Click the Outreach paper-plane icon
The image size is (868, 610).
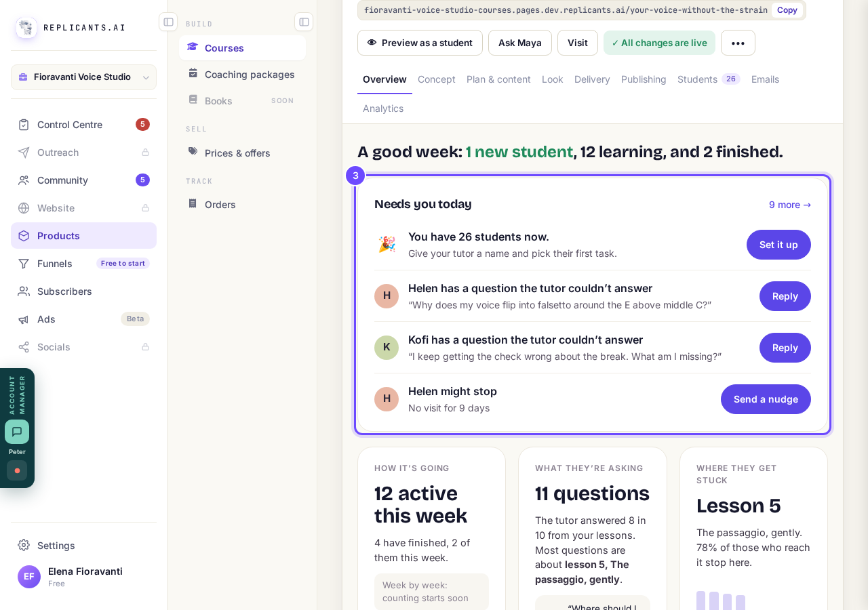(24, 152)
